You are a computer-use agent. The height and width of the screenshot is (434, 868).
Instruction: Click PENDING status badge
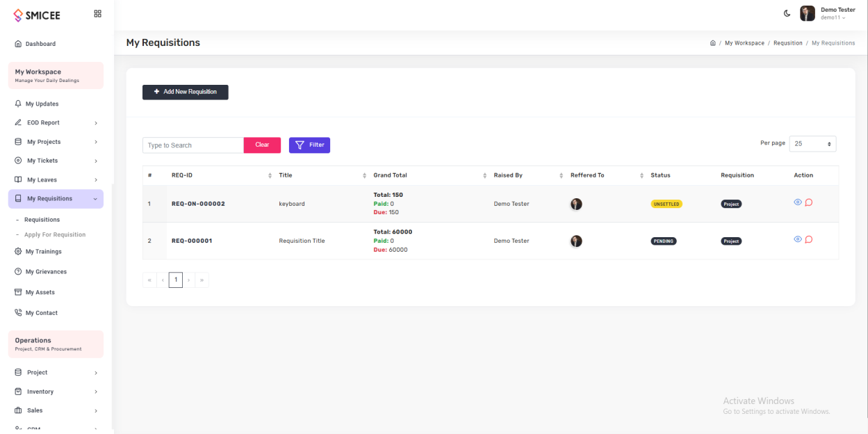[x=664, y=241]
